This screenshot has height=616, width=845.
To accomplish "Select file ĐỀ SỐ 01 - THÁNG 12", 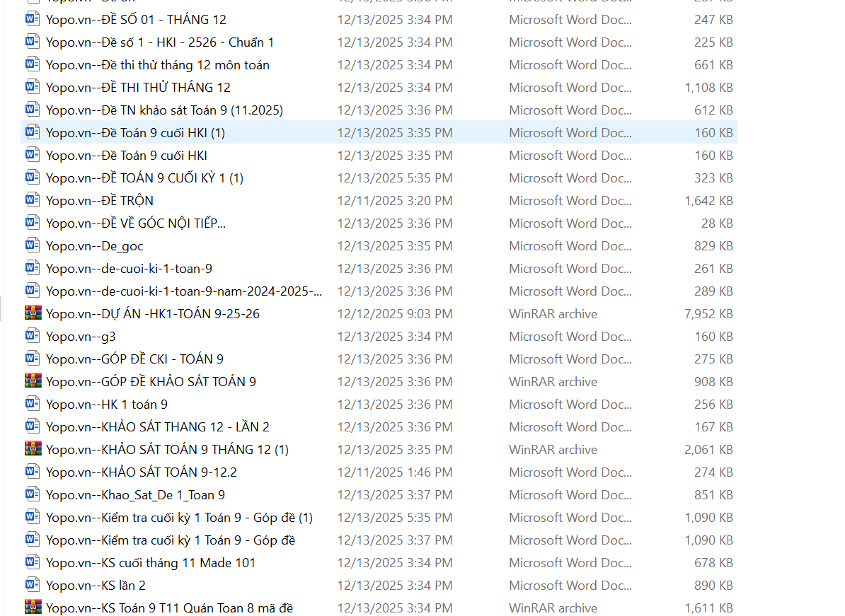I will click(x=136, y=20).
